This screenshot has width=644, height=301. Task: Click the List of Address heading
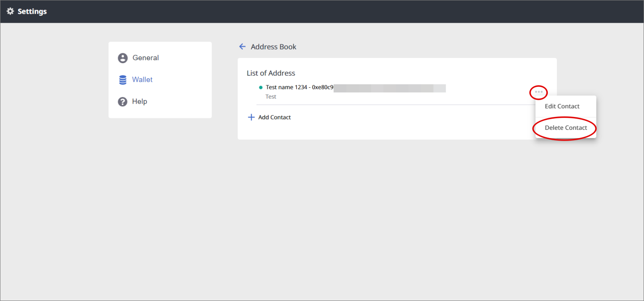tap(271, 73)
